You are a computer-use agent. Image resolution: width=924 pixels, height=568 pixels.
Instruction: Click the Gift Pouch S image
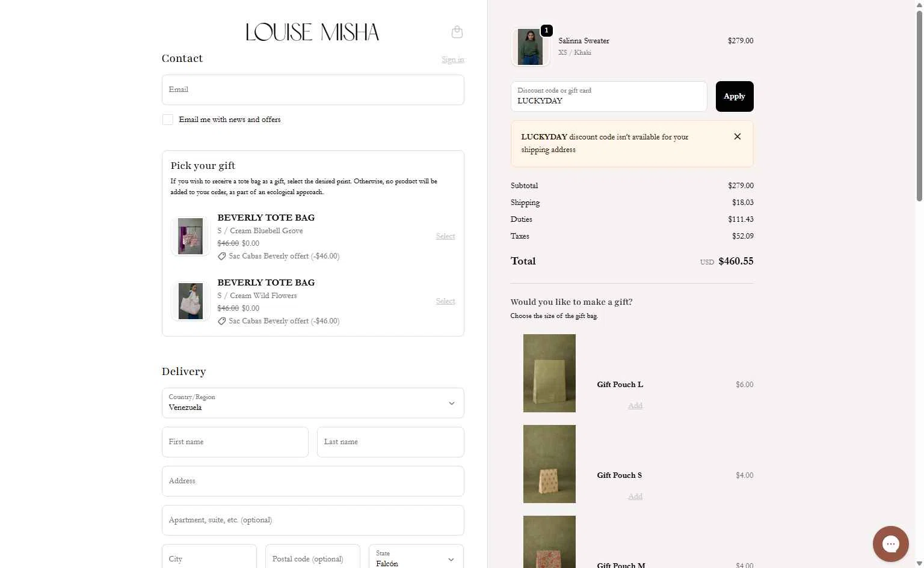[x=549, y=464]
